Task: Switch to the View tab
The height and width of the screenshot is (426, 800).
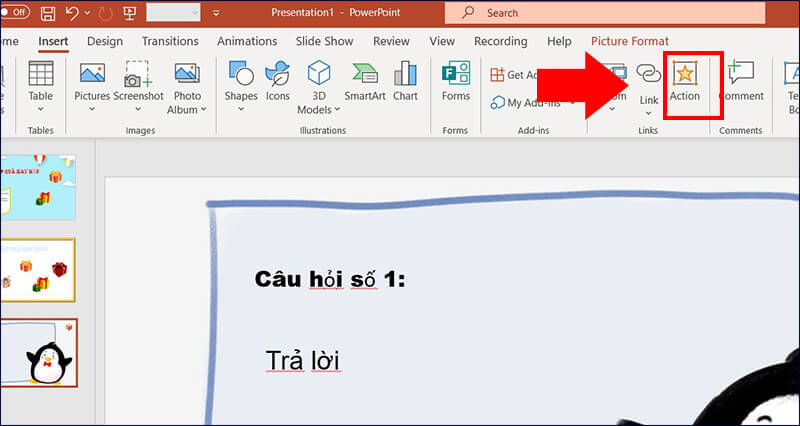Action: pos(442,41)
